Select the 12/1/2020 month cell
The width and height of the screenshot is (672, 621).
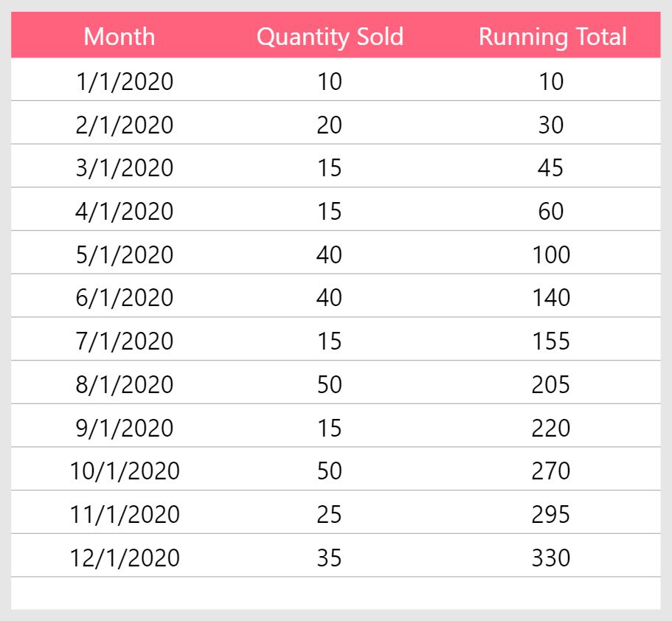(x=125, y=558)
